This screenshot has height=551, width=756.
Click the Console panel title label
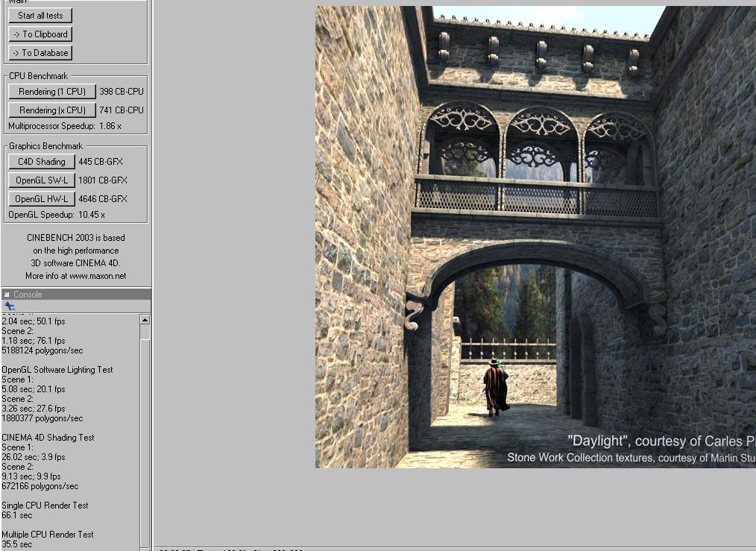(x=28, y=295)
